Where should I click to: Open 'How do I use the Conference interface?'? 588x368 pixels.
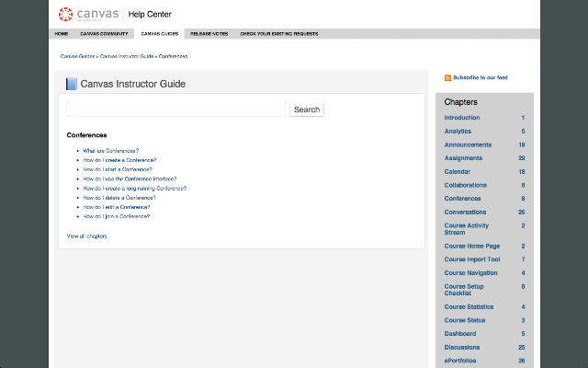coord(130,178)
